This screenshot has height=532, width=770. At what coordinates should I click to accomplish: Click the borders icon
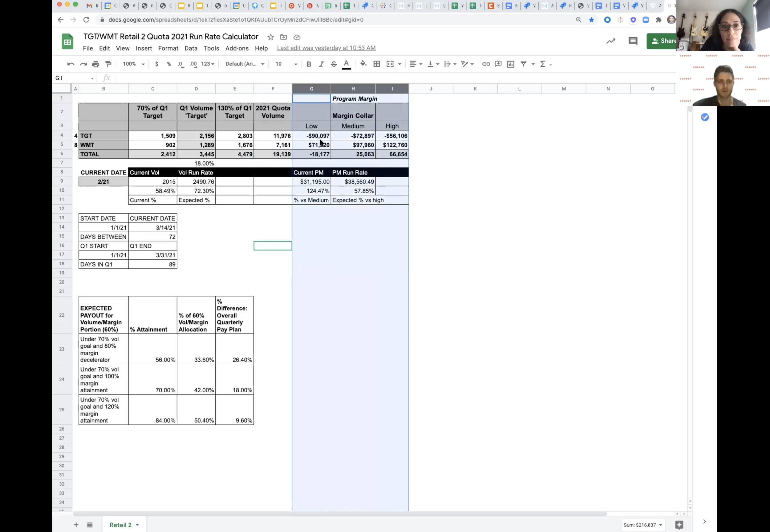pos(377,64)
